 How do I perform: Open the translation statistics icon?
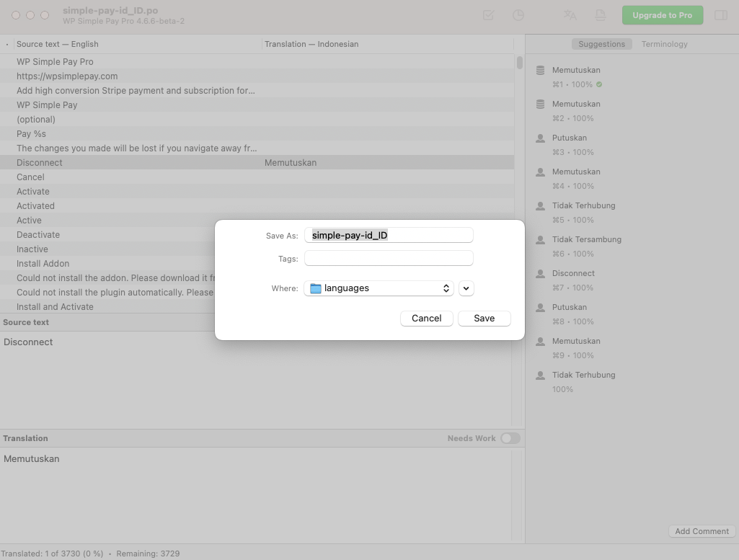[518, 14]
